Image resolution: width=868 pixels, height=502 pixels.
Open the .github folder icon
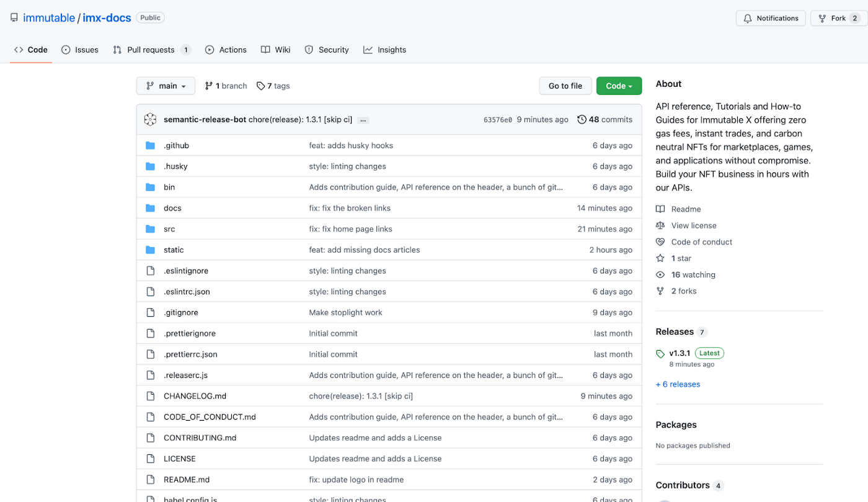click(x=150, y=145)
